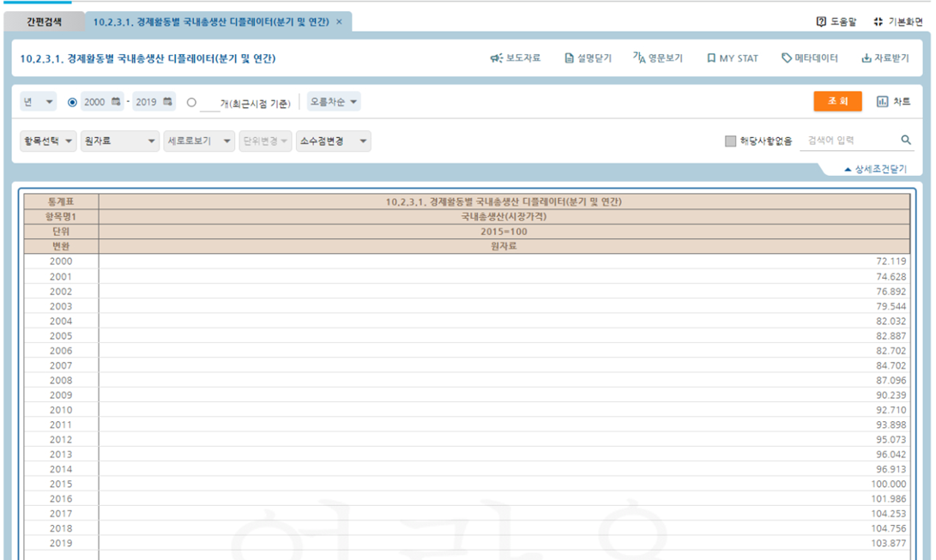Open calendar picker for start year 2000
This screenshot has width=936, height=560.
click(116, 101)
